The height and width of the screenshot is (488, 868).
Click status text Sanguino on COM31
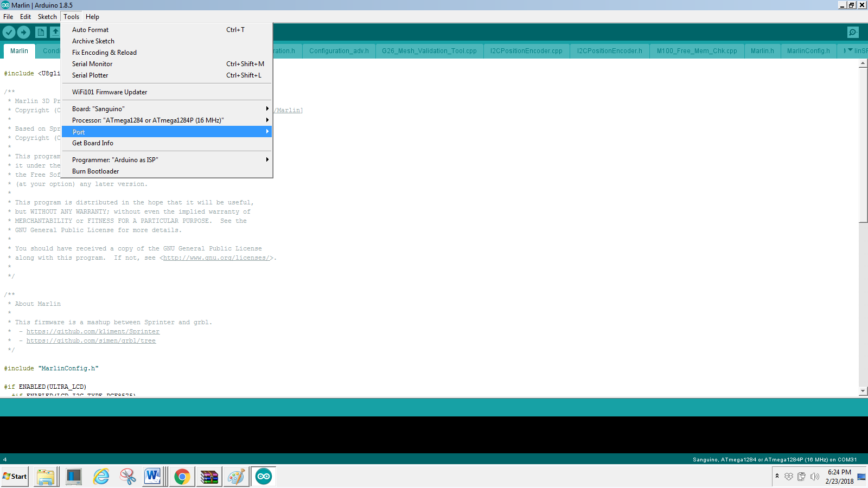click(775, 460)
